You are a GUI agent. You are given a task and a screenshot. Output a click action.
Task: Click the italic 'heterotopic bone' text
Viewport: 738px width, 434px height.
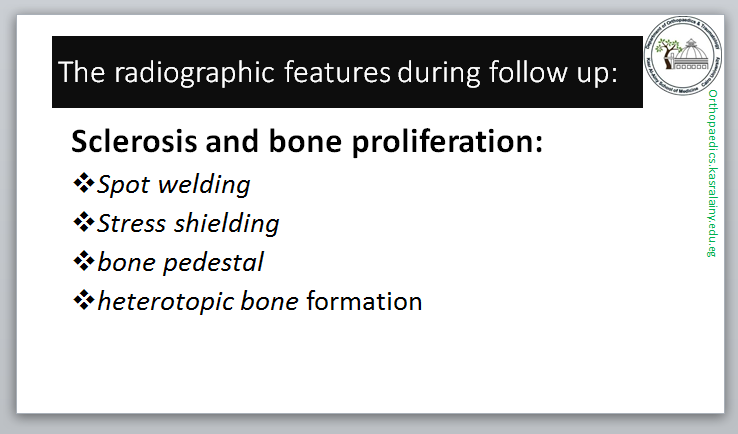(x=198, y=301)
